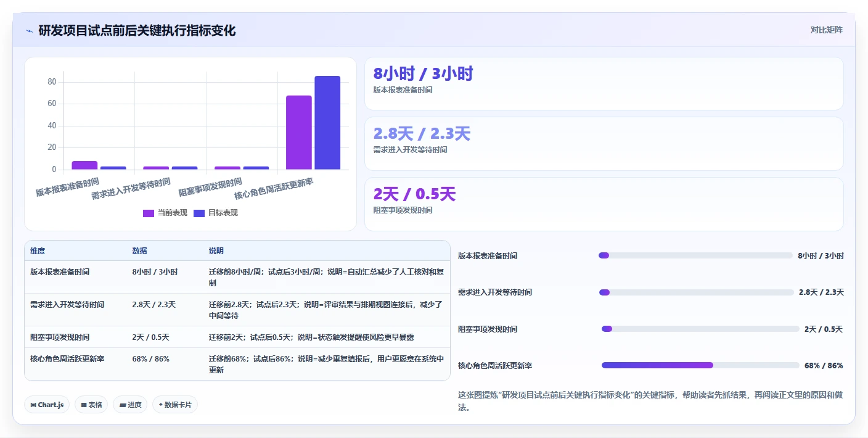Click the table cell 2.8天 / 2.3天

point(154,305)
